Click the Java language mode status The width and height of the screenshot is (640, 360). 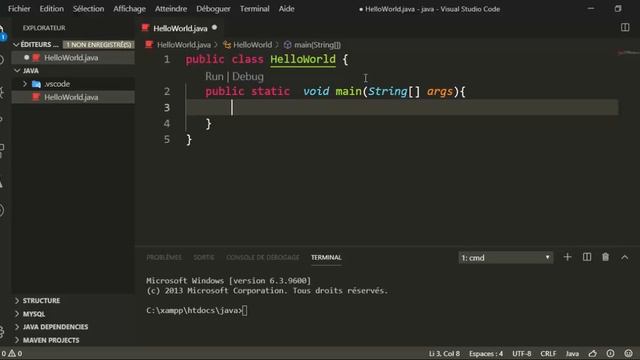pyautogui.click(x=572, y=353)
